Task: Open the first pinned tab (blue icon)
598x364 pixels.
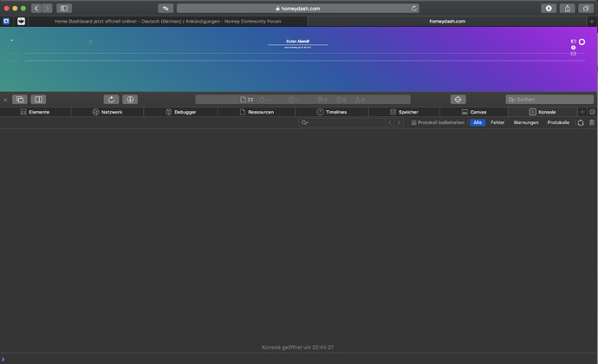Action: pyautogui.click(x=6, y=22)
